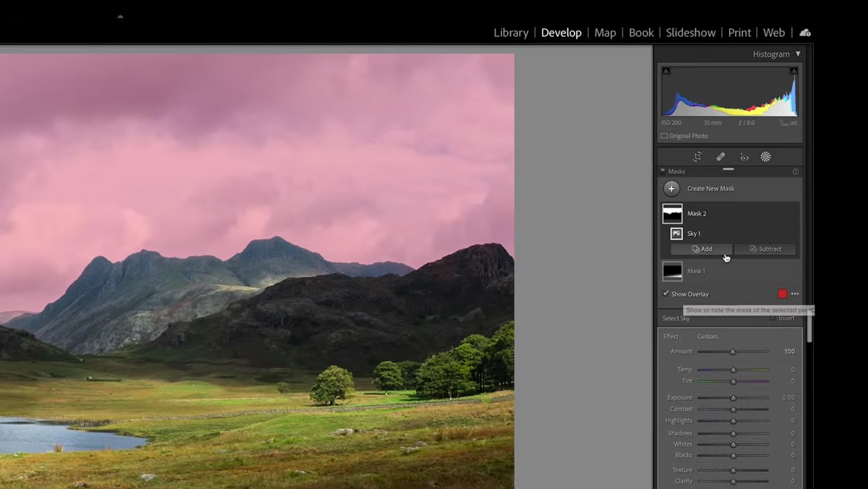Click the Clarity slider handle

click(x=733, y=481)
